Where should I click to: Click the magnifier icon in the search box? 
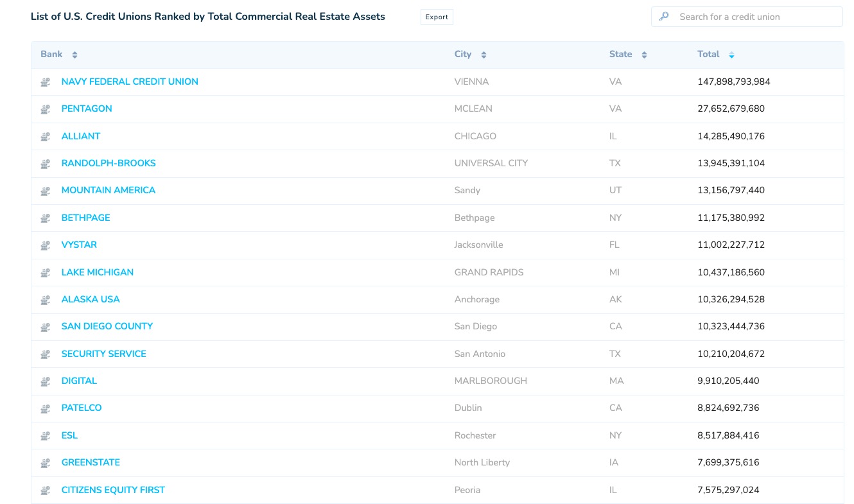(x=664, y=17)
